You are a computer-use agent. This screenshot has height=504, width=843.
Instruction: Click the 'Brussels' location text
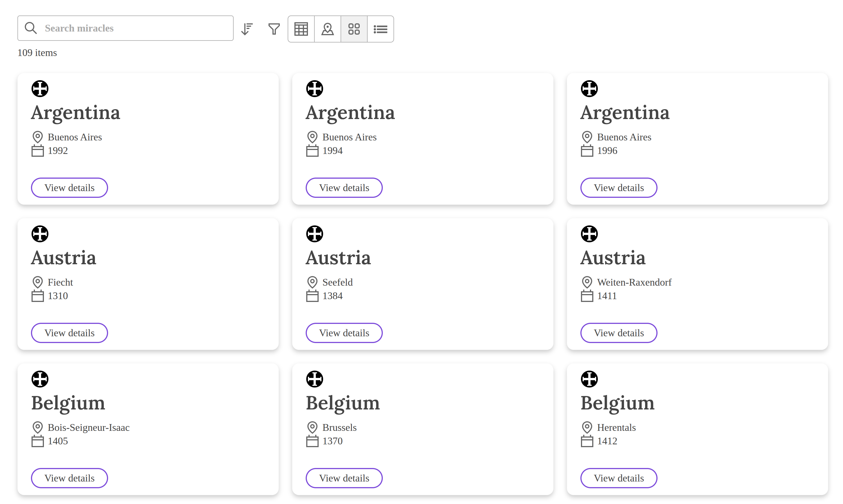[339, 427]
